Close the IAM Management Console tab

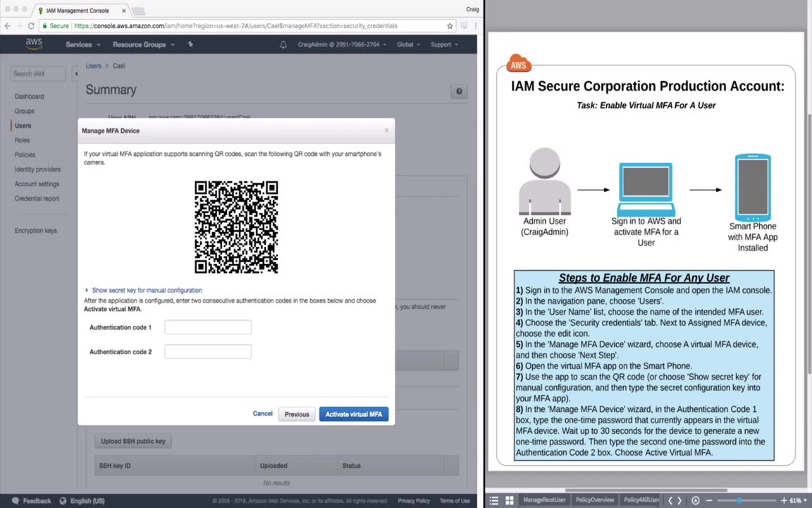[x=124, y=11]
